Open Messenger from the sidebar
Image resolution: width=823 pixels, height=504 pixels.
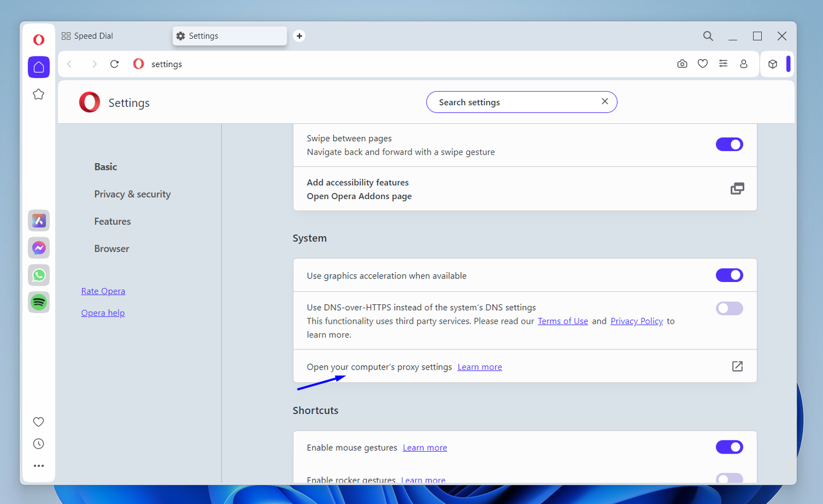tap(39, 248)
